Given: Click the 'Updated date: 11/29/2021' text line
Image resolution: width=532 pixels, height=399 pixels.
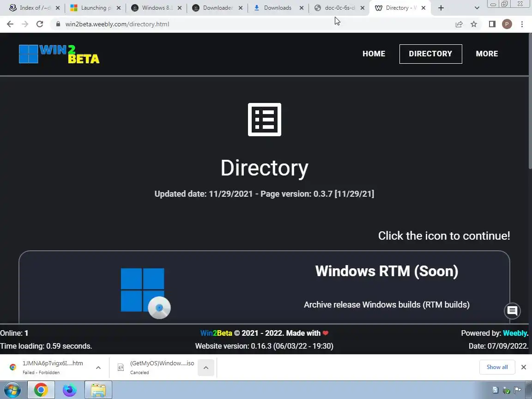Looking at the screenshot, I should (x=264, y=194).
